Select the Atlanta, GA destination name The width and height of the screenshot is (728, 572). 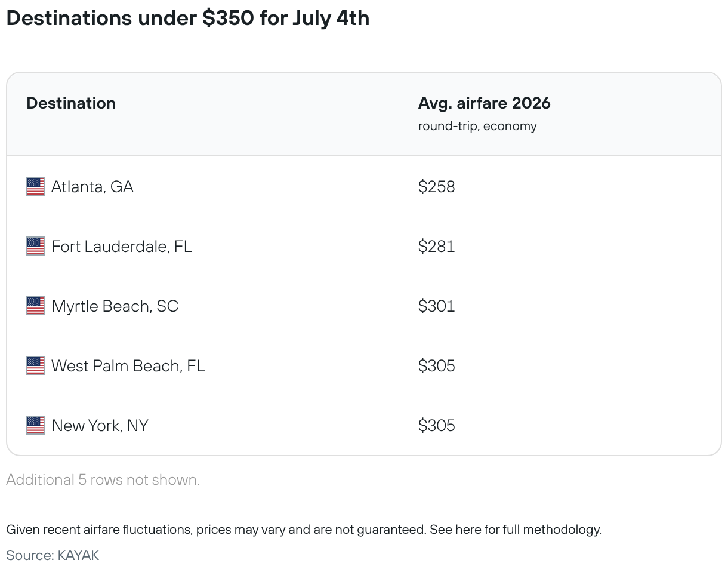pos(92,187)
